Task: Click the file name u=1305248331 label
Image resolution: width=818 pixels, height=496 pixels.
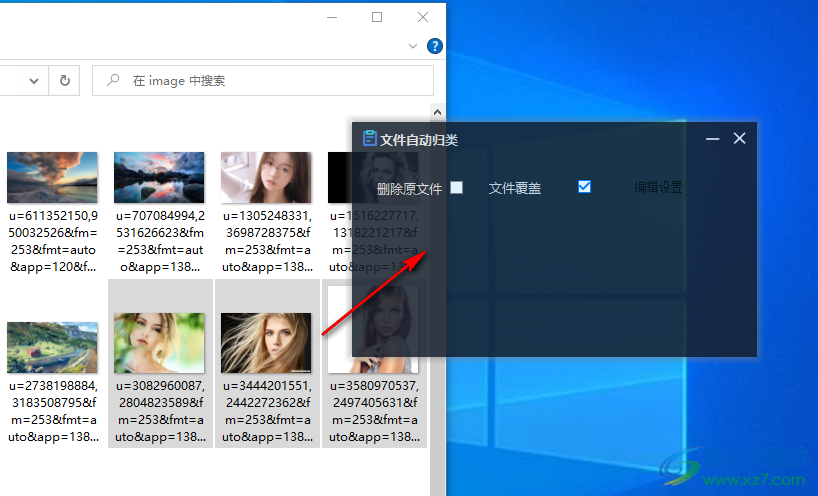Action: [x=267, y=241]
